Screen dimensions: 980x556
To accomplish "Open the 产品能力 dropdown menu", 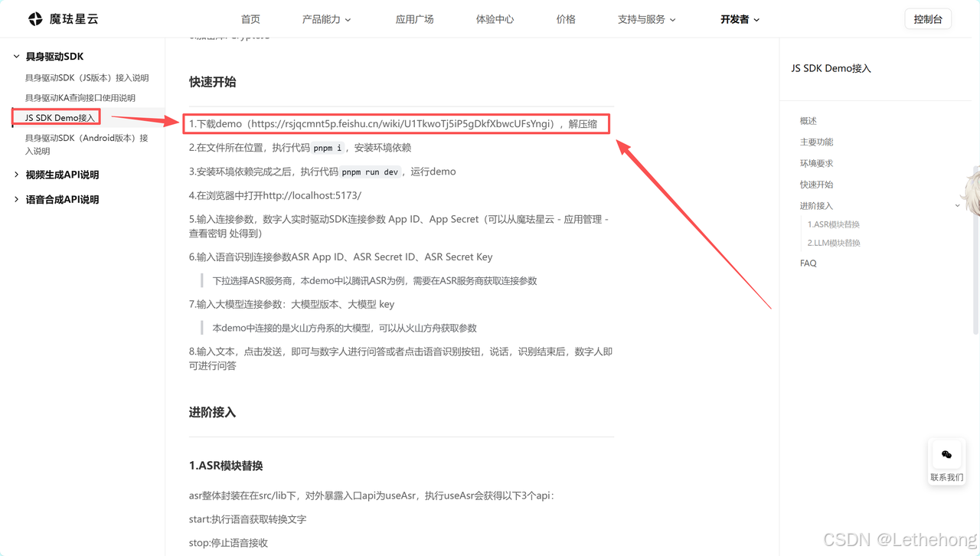I will 327,18.
